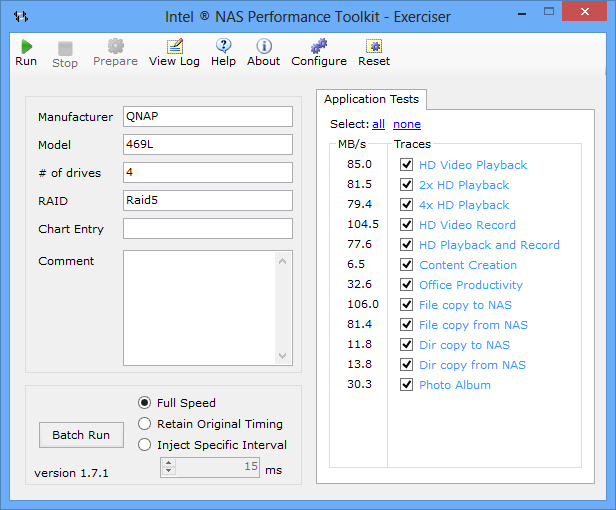Viewport: 616px width, 510px height.
Task: Open View Log from toolbar
Action: click(x=175, y=46)
